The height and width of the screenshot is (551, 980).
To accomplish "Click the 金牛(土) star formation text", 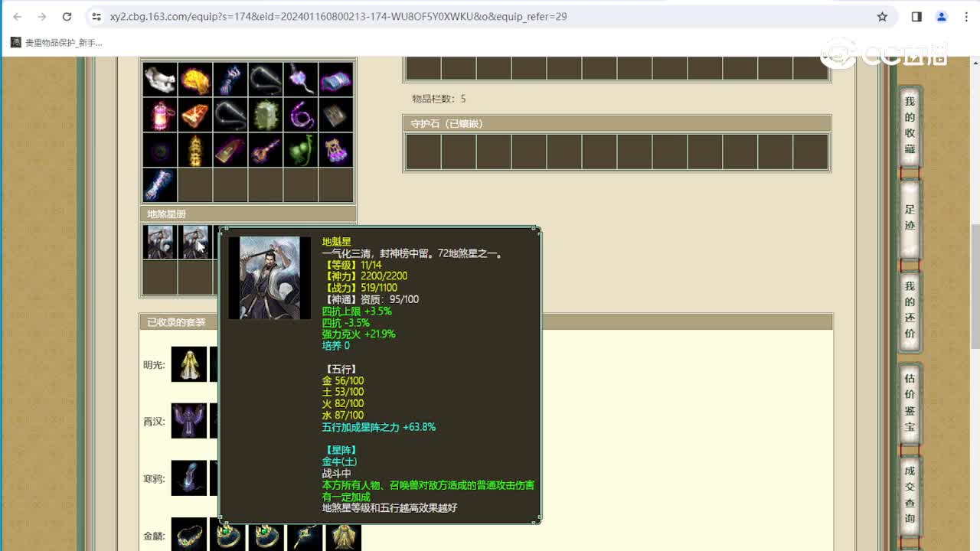I will pyautogui.click(x=340, y=461).
